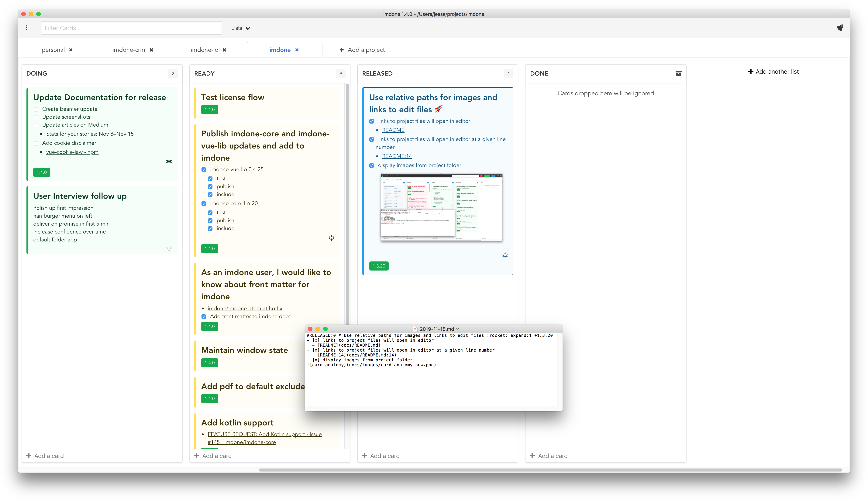Click 1.4.0 tag on Update Documentation card

point(42,172)
